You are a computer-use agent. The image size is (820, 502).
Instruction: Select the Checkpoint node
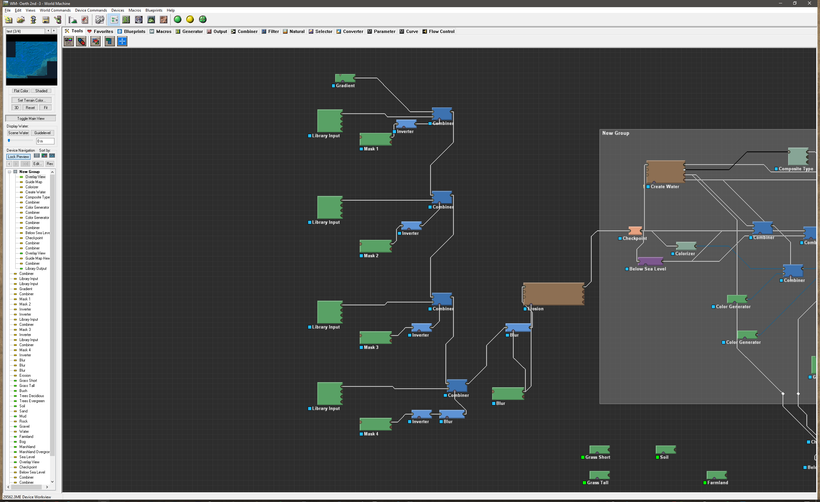tap(635, 231)
